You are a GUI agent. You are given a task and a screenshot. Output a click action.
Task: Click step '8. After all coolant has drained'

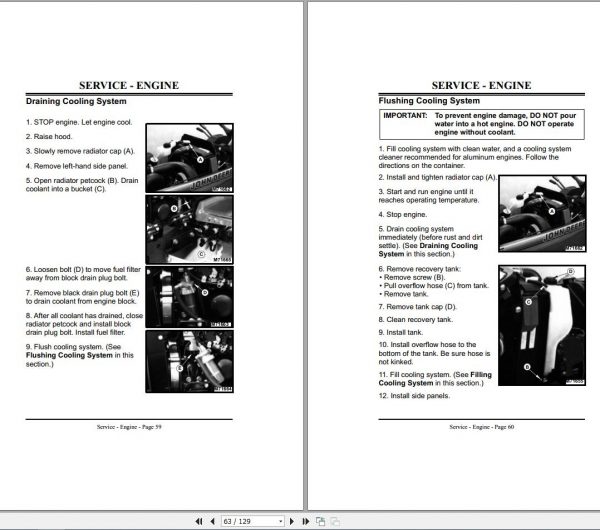[85, 324]
